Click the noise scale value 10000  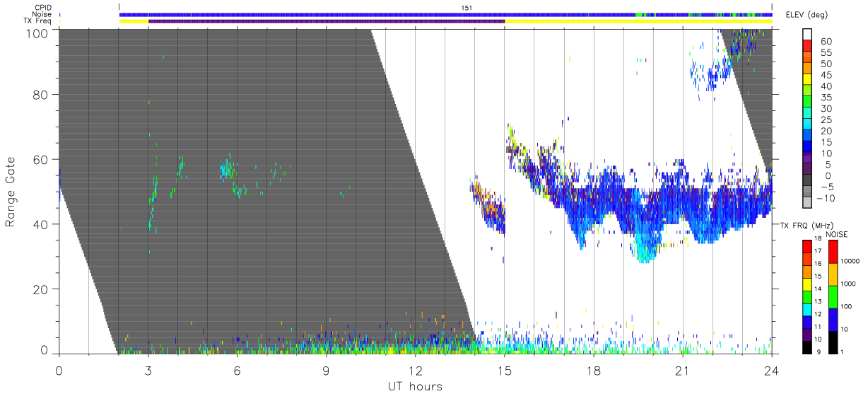click(851, 261)
